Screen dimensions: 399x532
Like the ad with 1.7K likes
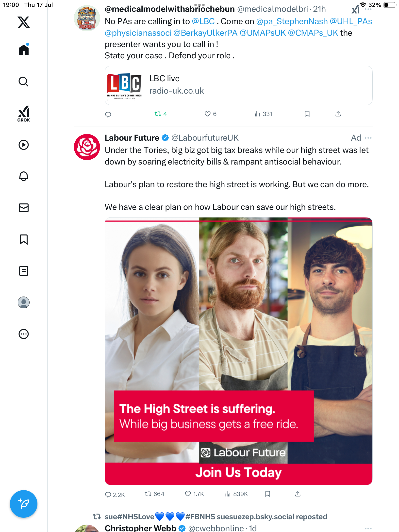[x=194, y=494]
